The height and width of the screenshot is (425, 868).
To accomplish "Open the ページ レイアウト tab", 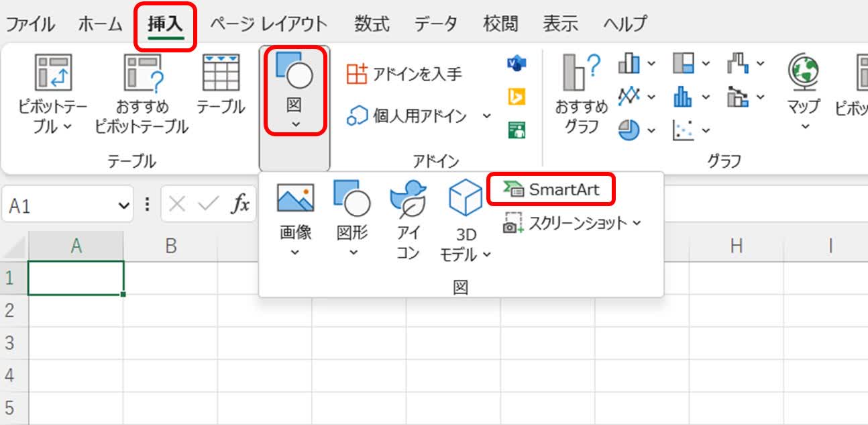I will coord(268,24).
